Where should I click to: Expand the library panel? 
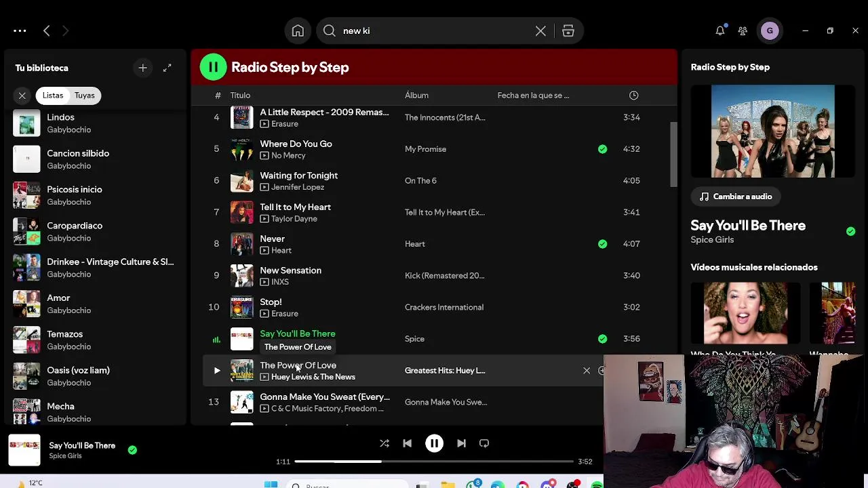pyautogui.click(x=167, y=68)
